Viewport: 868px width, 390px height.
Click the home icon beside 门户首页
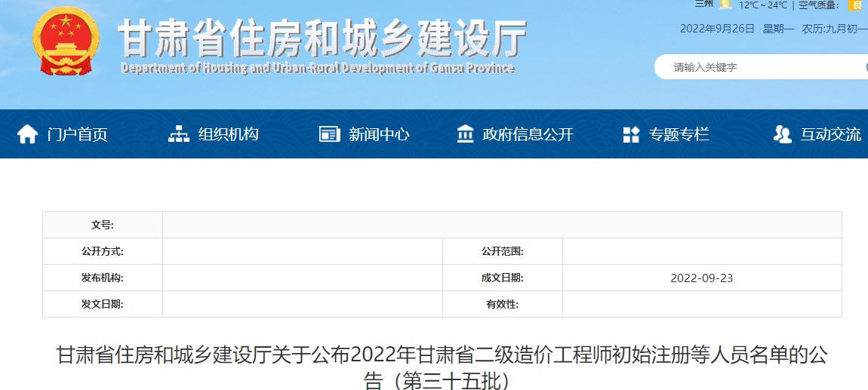pos(27,134)
